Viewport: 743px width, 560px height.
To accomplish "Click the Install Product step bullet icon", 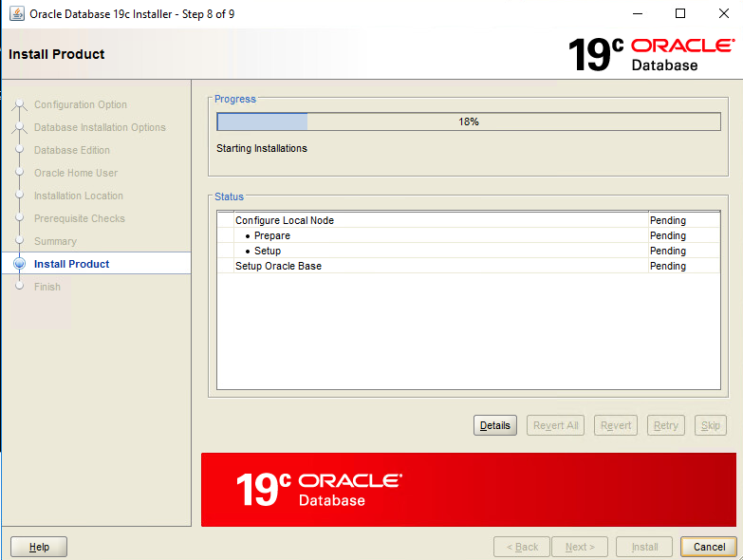I will point(19,264).
